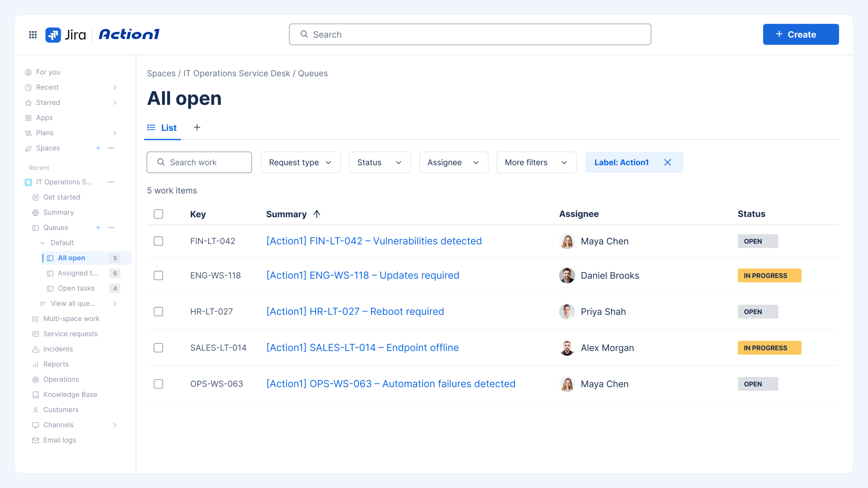Select the Open tasks queue
Screen dimensions: 868x488
83,288
